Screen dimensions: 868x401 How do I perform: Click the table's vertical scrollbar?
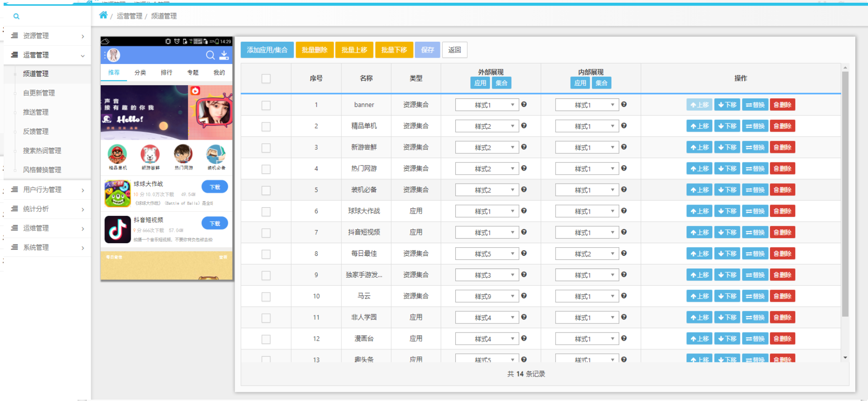(x=845, y=195)
